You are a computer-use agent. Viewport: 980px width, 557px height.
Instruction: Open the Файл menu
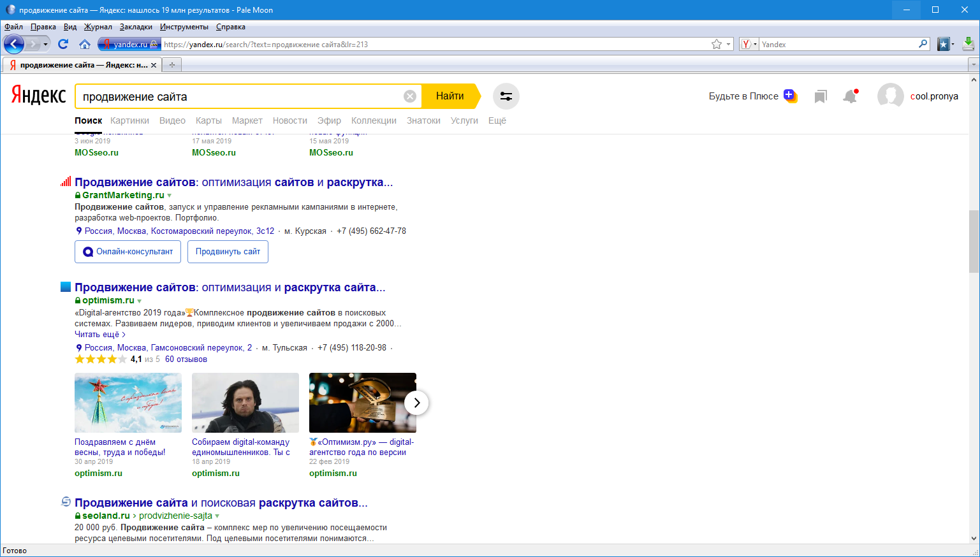(13, 27)
